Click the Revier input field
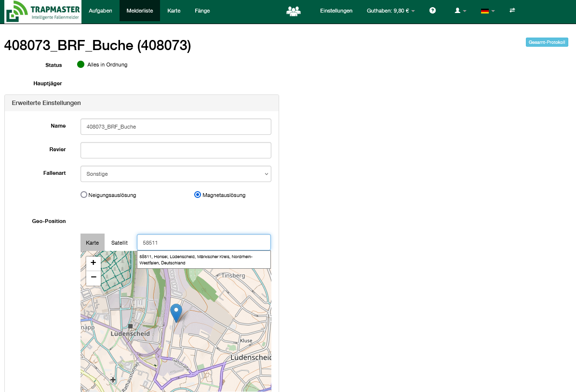576x392 pixels. [x=175, y=150]
